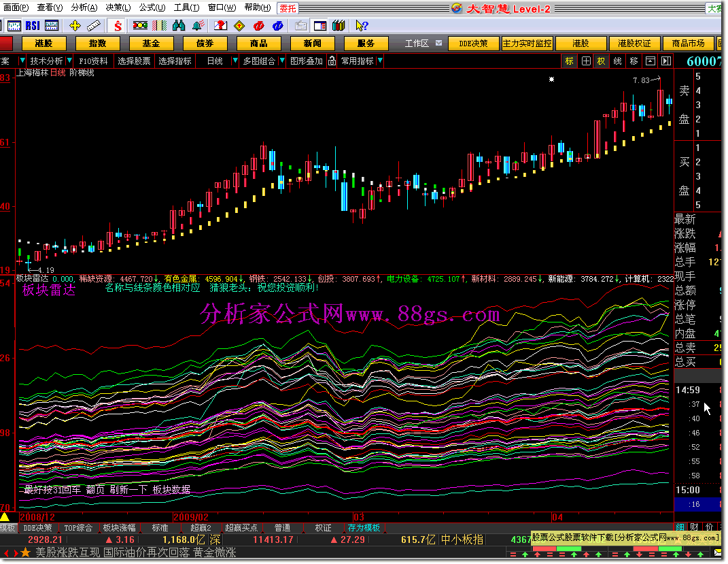Click the 指数 index button
Viewport: 728px width, 564px height.
coord(97,44)
